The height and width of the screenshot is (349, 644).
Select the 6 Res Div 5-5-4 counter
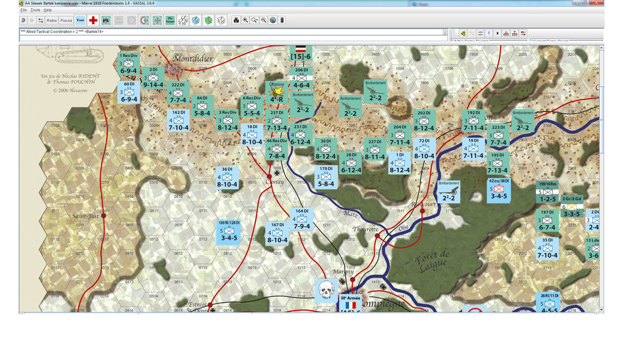(x=252, y=106)
